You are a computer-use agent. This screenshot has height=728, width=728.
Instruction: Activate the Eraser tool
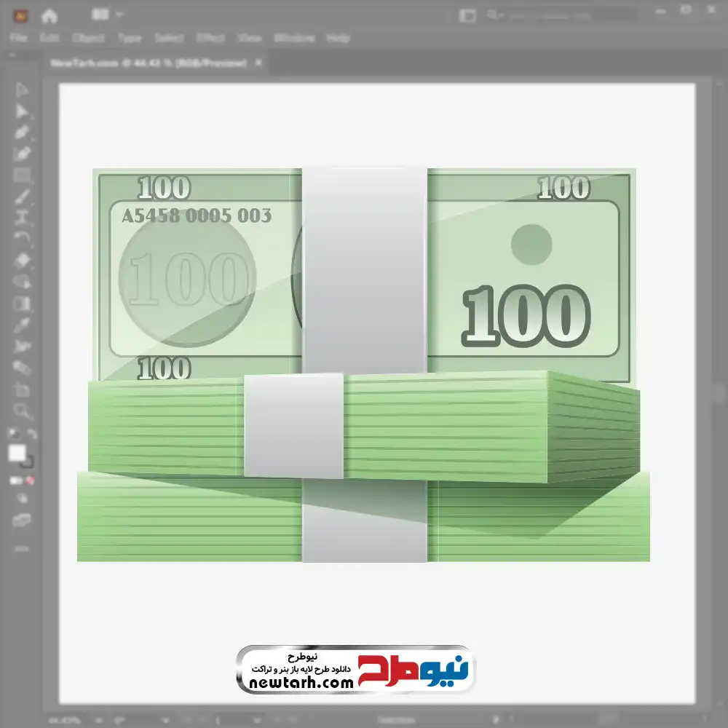coord(22,260)
